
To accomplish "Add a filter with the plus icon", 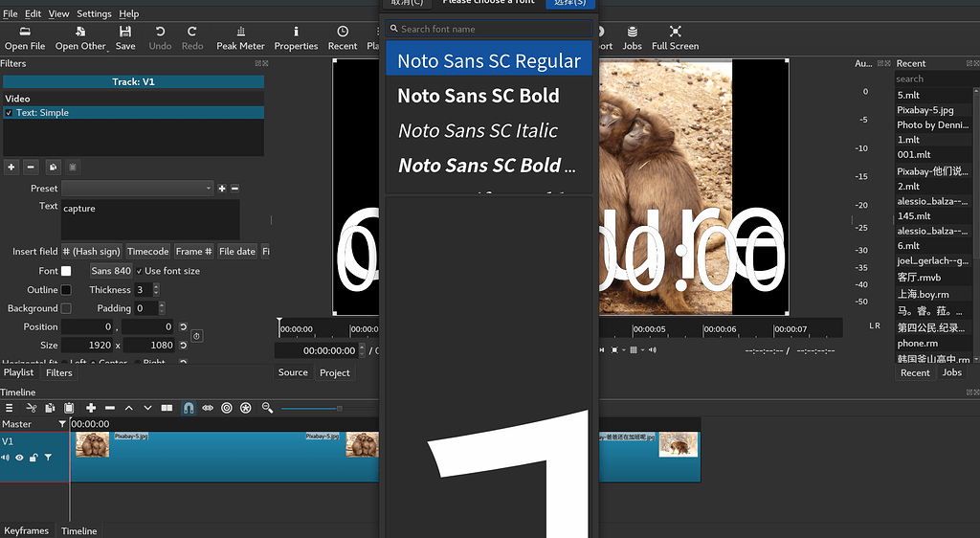I will coord(11,167).
